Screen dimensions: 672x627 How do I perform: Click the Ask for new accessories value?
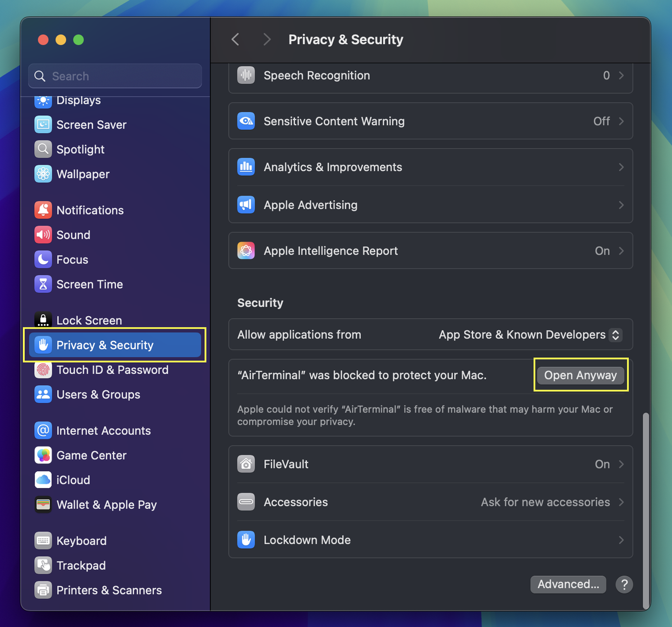coord(545,502)
